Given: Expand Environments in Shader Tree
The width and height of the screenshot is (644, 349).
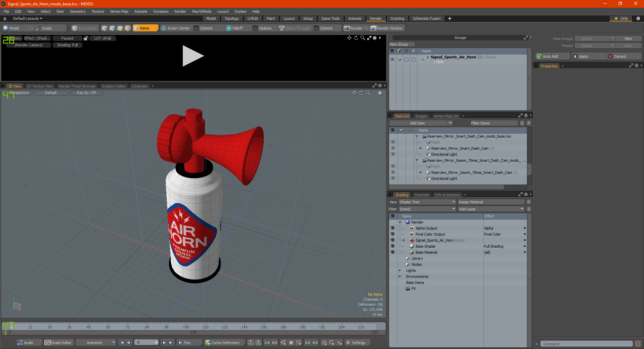Looking at the screenshot, I should pyautogui.click(x=400, y=277).
